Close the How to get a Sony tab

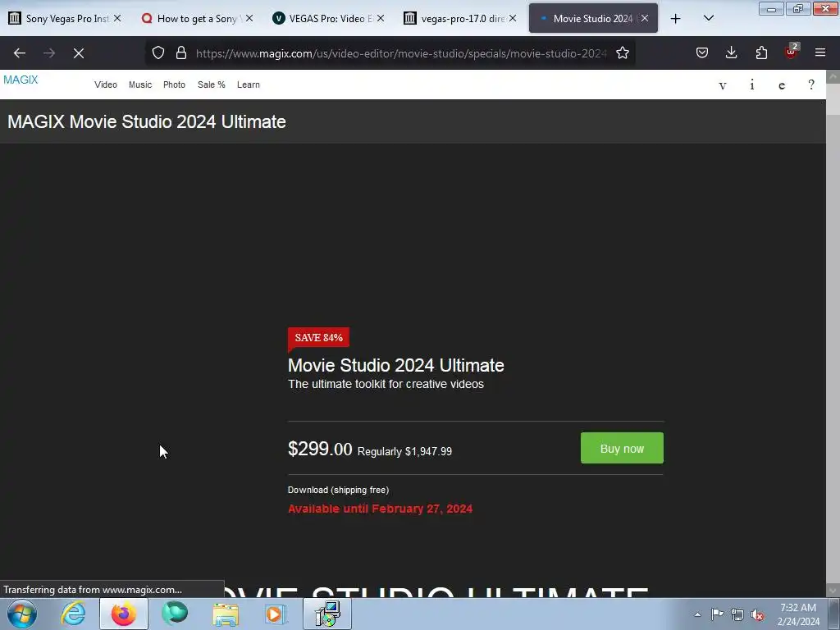click(x=249, y=18)
